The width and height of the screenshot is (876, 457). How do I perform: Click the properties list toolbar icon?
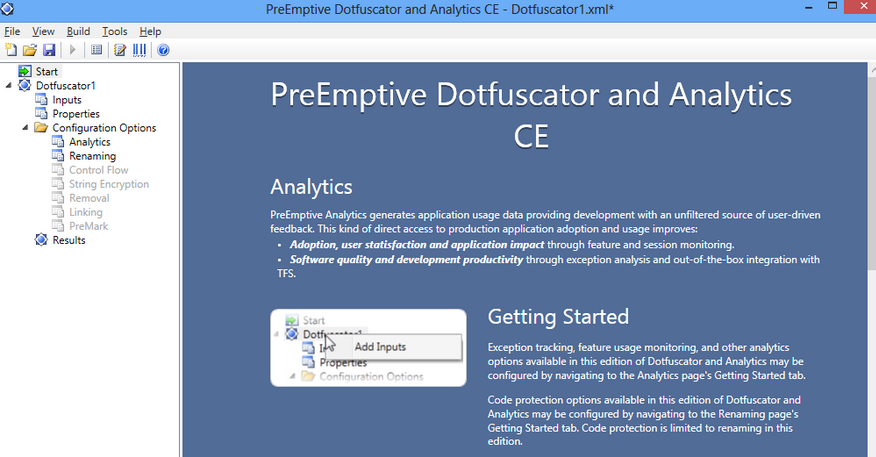[x=97, y=50]
